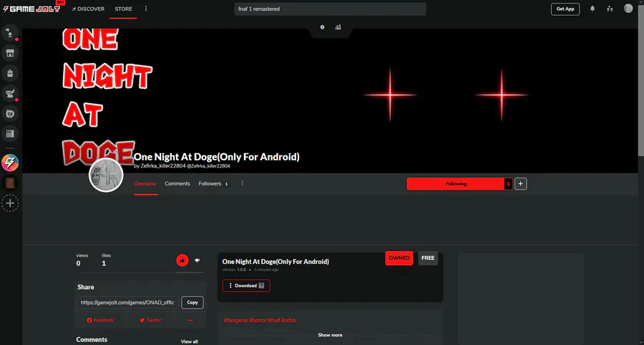Open the user avatar menu at top right
This screenshot has height=345, width=644.
click(628, 9)
